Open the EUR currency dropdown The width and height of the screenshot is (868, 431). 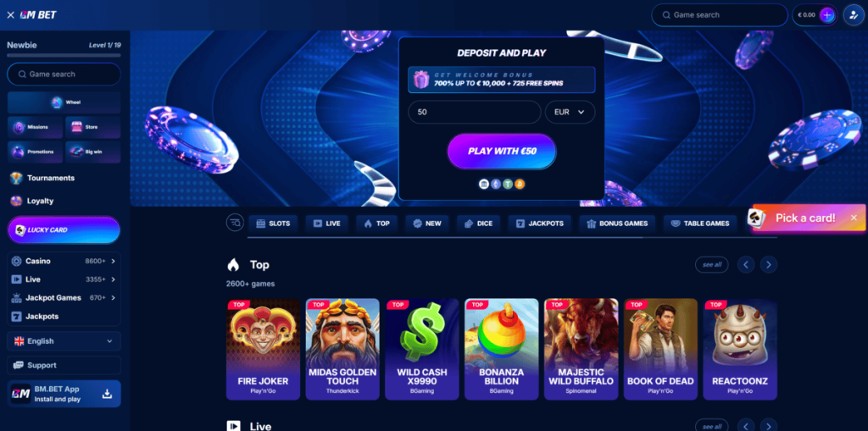pos(570,112)
